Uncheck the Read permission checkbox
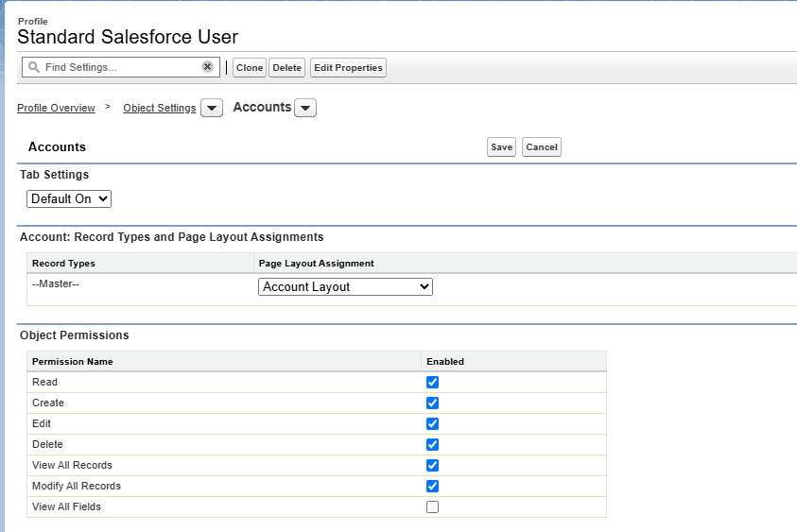The height and width of the screenshot is (532, 797). coord(433,383)
